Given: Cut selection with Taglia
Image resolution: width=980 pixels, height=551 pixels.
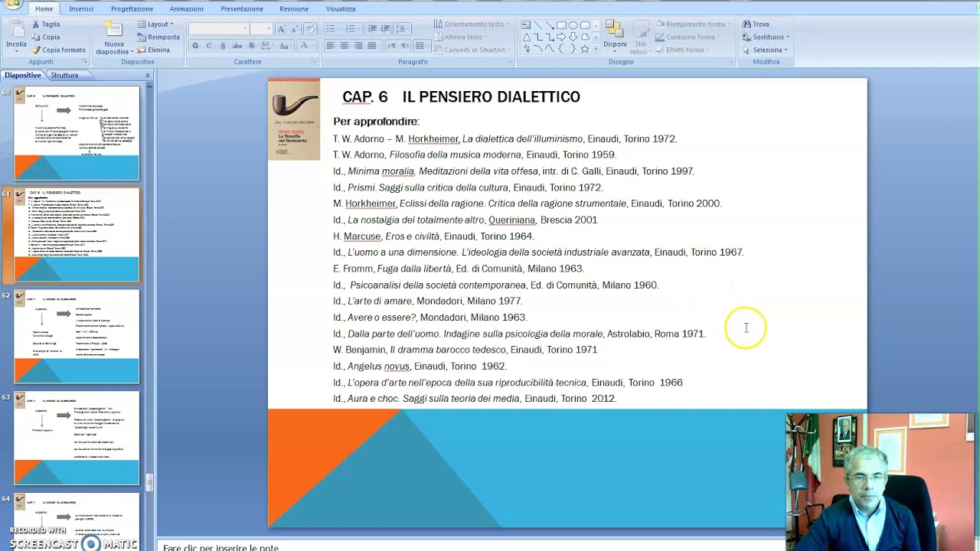Looking at the screenshot, I should pos(45,24).
